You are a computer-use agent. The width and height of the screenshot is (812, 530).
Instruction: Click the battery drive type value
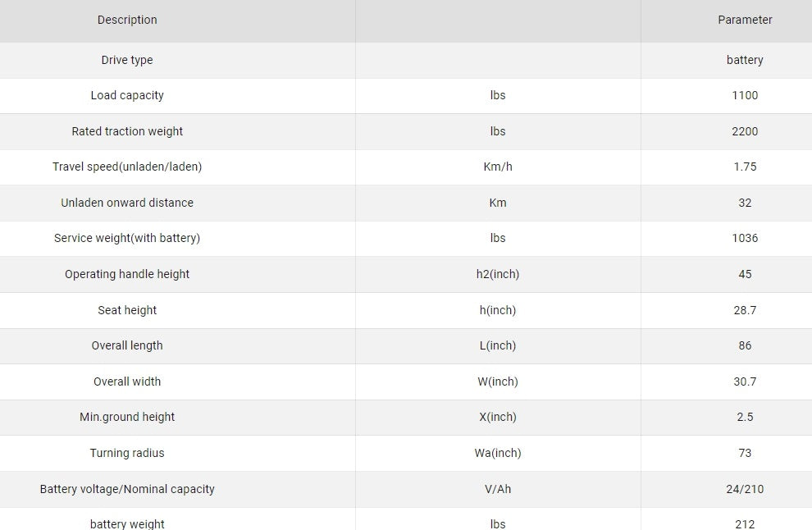point(745,60)
